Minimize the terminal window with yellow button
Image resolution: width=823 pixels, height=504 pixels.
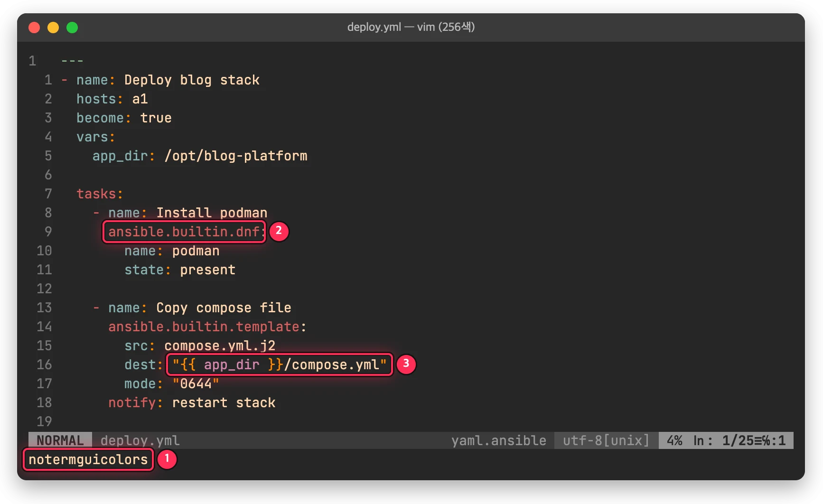(x=53, y=28)
